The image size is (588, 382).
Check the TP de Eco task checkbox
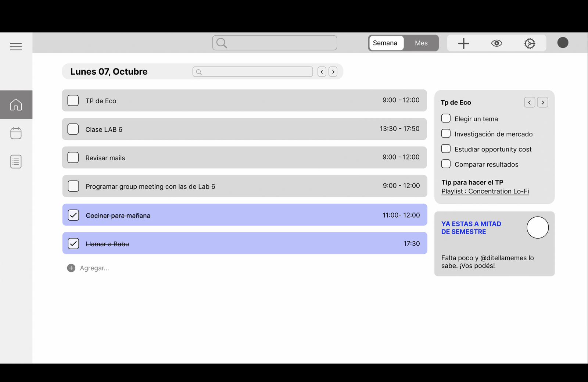click(73, 100)
